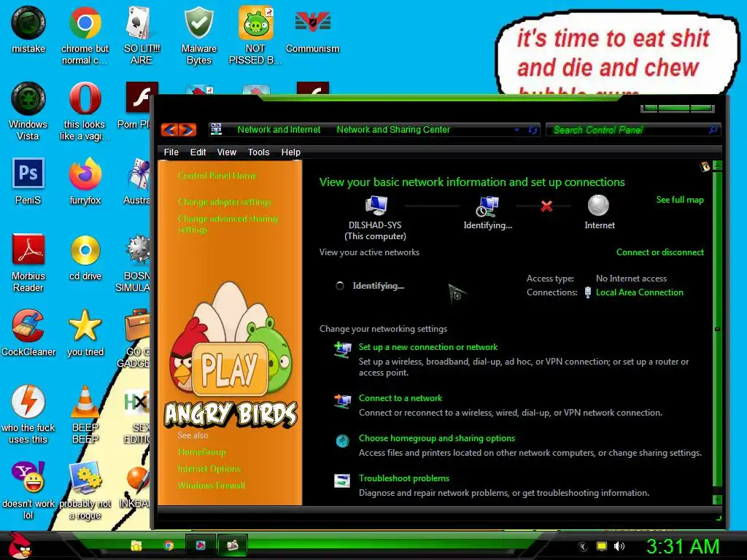Click 'See full map' link
This screenshot has height=560, width=747.
pos(680,200)
